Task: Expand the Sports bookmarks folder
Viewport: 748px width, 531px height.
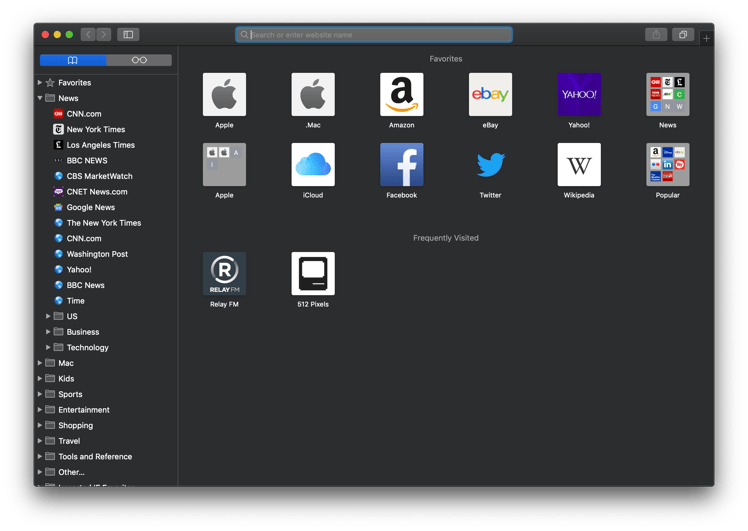Action: pos(40,394)
